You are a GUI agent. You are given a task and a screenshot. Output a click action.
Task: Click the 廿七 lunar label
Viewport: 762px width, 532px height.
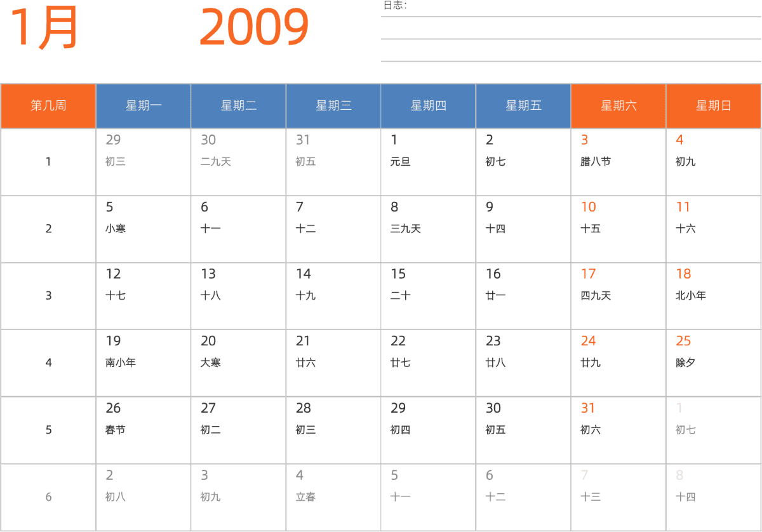point(401,363)
